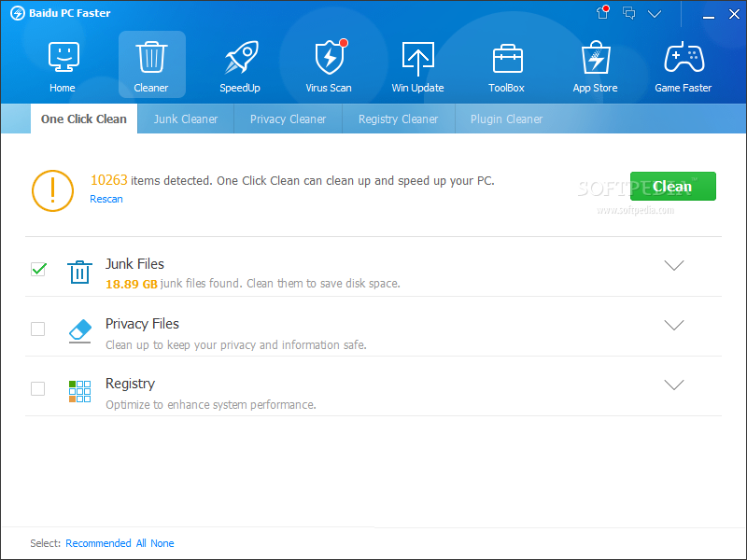Switch to the Junk Cleaner tab

tap(186, 119)
